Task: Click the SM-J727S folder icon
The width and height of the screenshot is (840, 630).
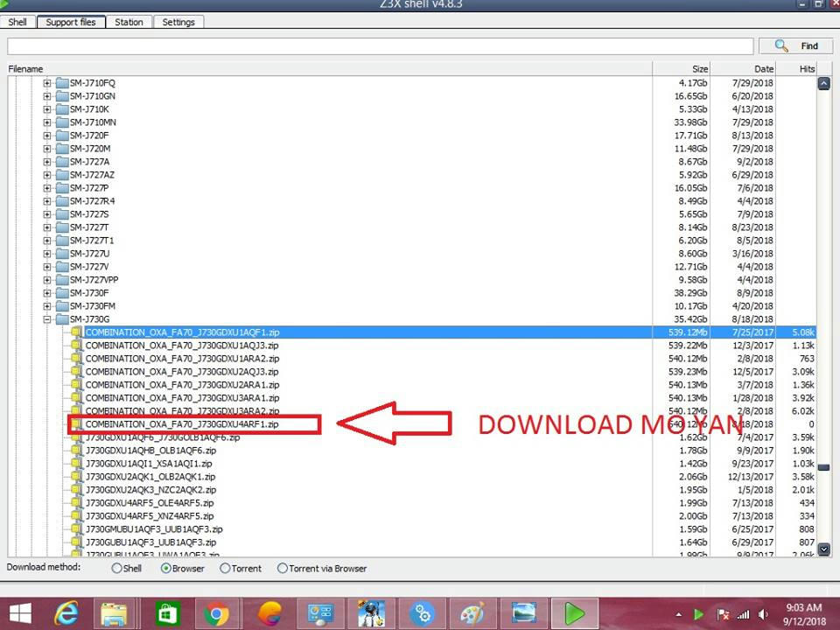Action: point(62,214)
